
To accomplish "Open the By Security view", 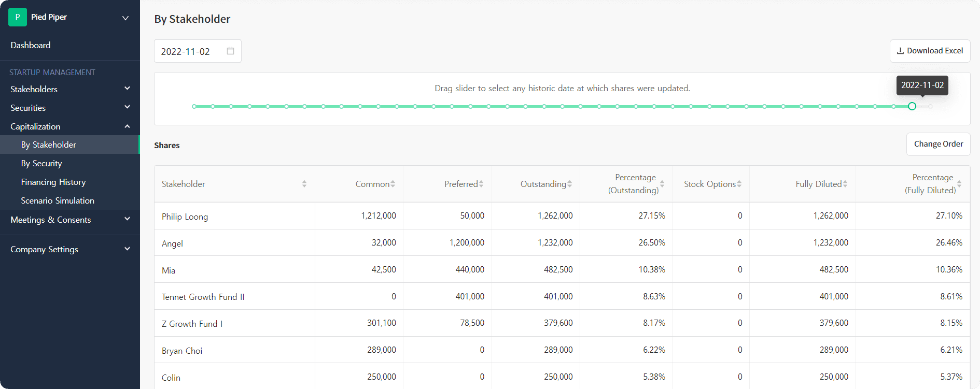I will pos(41,163).
